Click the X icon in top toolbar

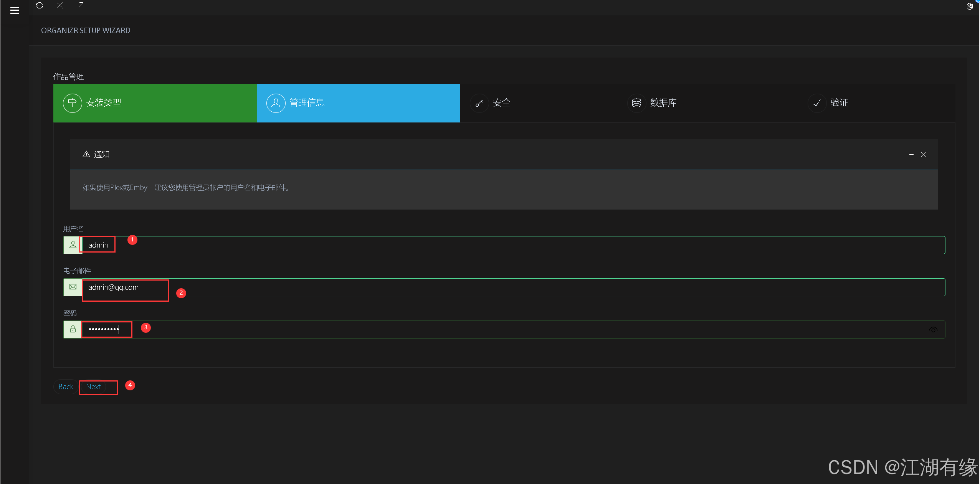pyautogui.click(x=60, y=5)
